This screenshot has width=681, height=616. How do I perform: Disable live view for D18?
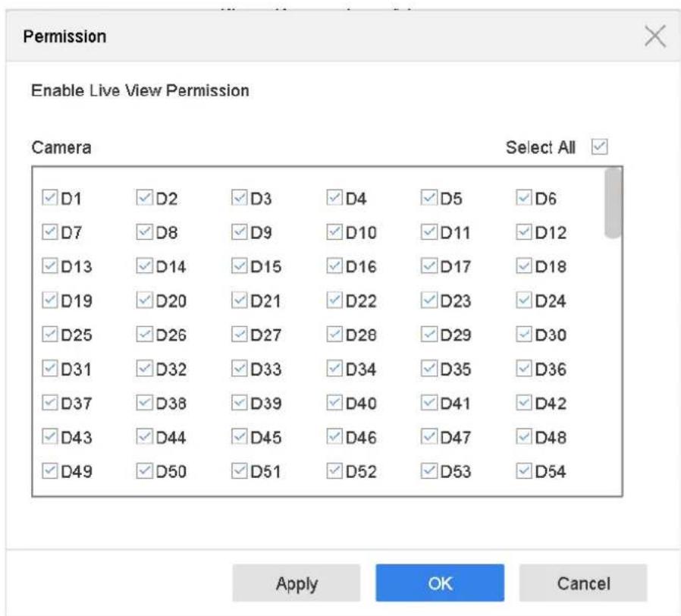point(524,266)
